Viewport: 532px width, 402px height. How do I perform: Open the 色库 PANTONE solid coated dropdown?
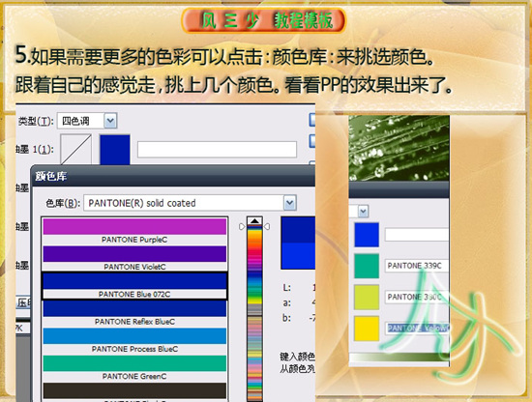[x=190, y=203]
